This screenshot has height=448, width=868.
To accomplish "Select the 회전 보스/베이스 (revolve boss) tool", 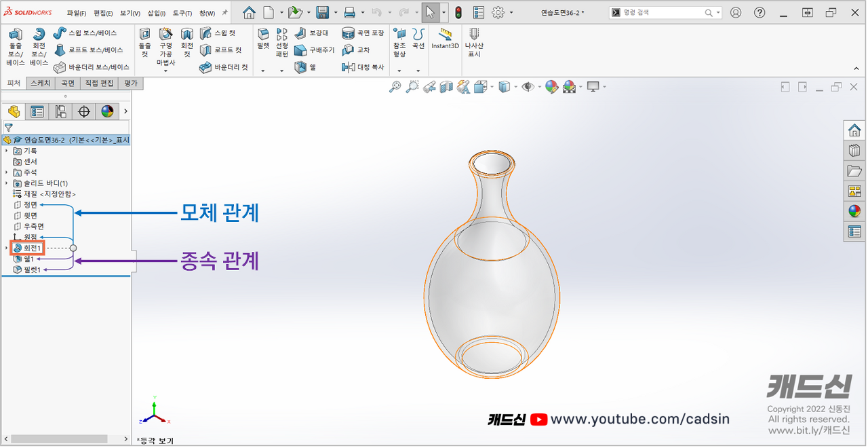I will click(39, 48).
